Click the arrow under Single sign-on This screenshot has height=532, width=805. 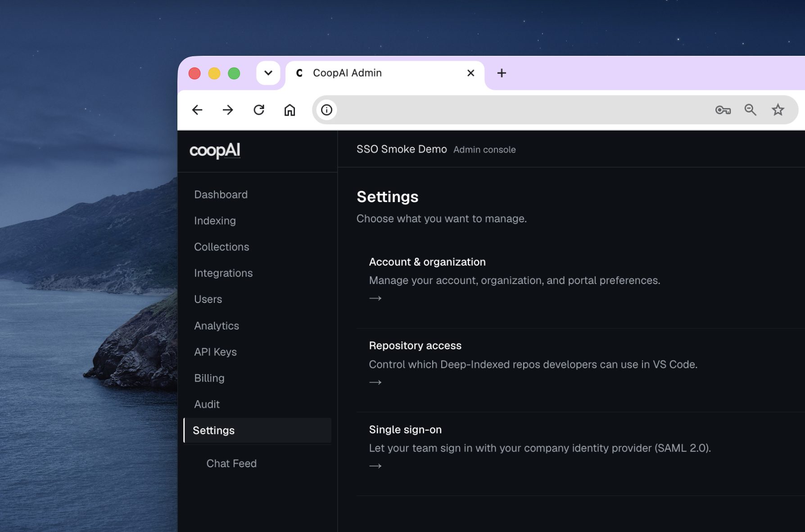(x=375, y=466)
